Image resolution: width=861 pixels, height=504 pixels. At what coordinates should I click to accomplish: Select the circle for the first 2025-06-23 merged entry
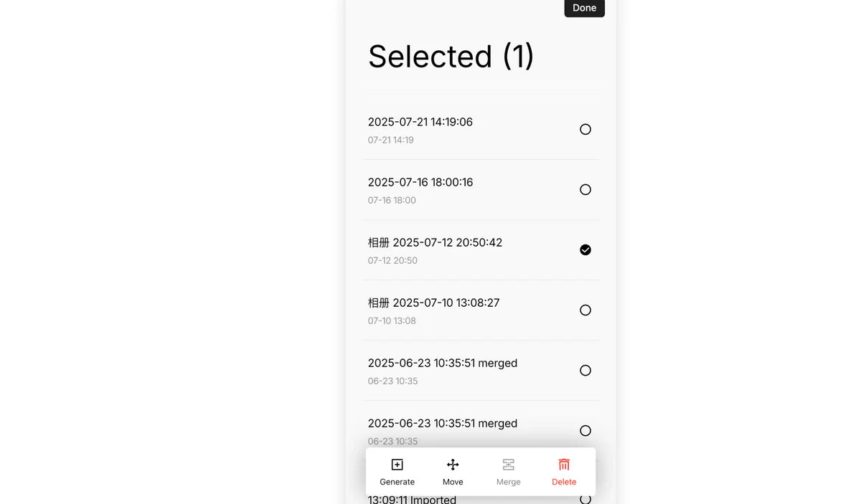pyautogui.click(x=585, y=371)
